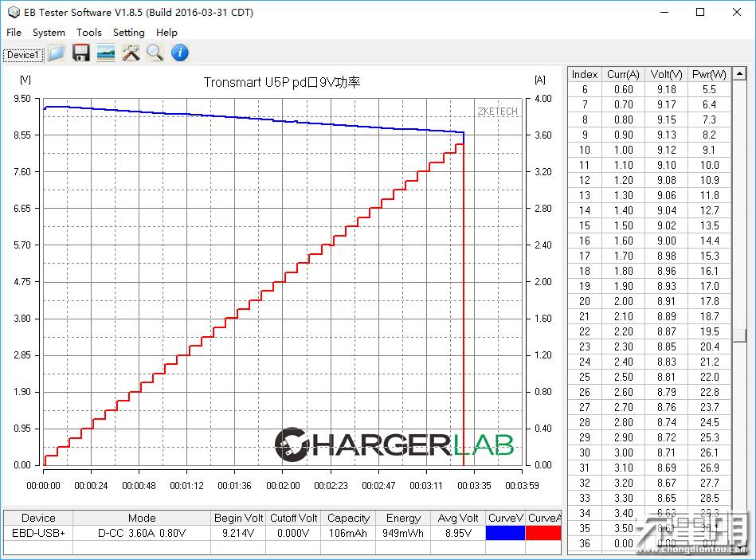Select the 106mAh capacity cell

[348, 533]
